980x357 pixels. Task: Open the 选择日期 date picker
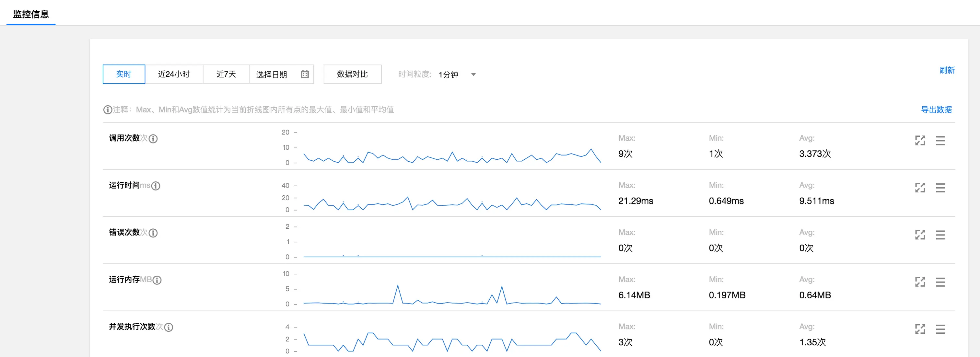pos(272,75)
